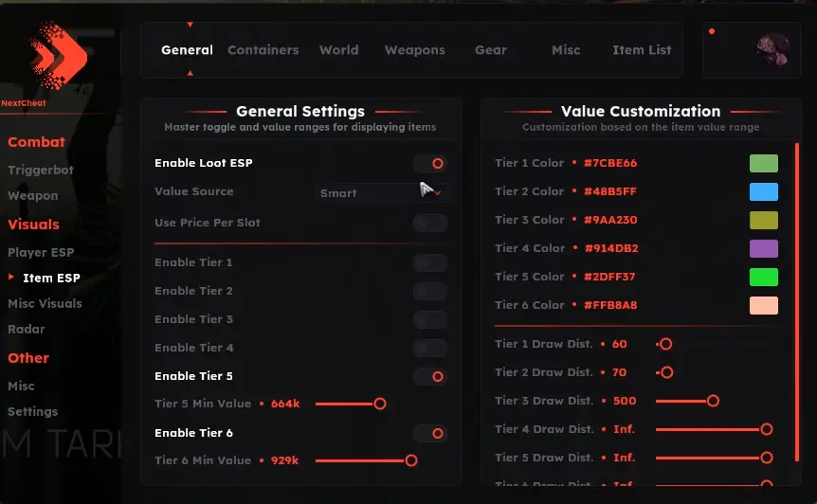Go to Triggerbot in the sidebar
Image resolution: width=817 pixels, height=504 pixels.
click(41, 171)
